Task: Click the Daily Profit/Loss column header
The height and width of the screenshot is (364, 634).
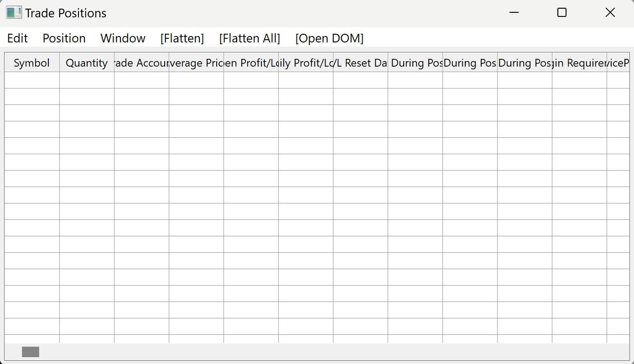Action: [306, 63]
